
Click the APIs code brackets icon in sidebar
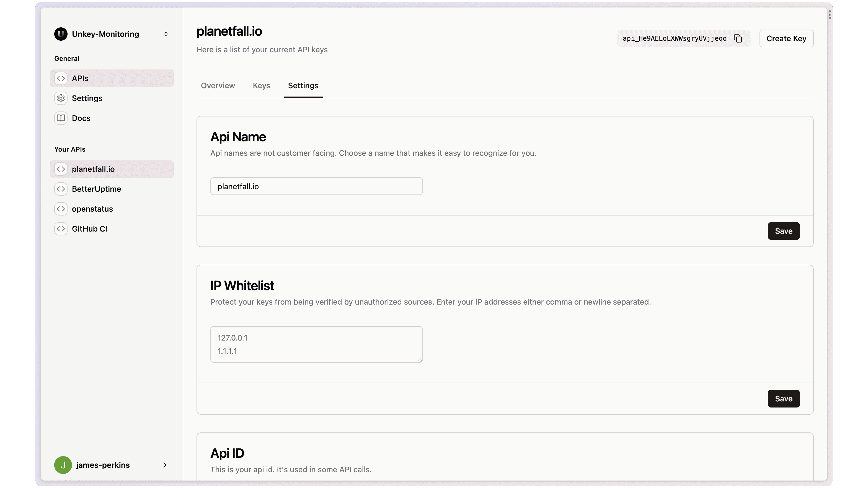pos(61,78)
